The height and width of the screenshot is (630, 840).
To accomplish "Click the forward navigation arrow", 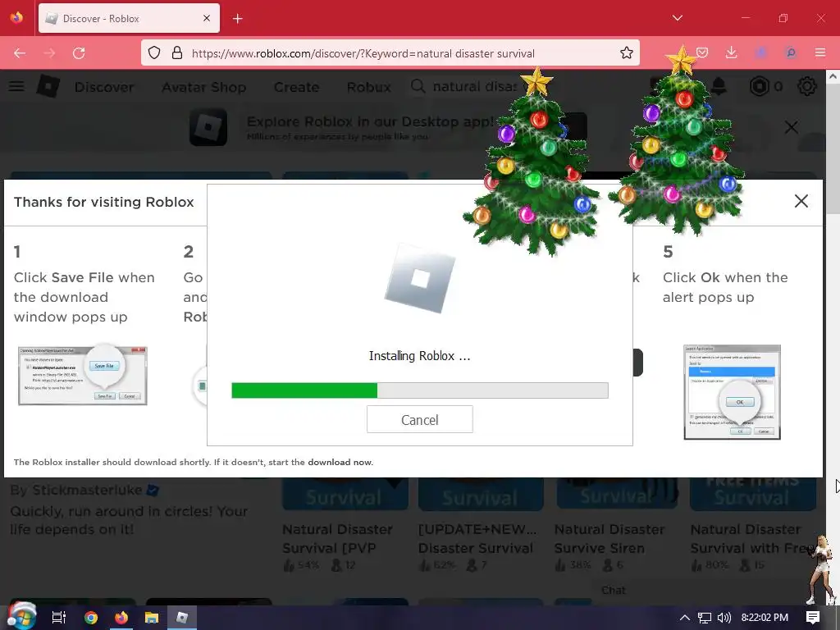I will click(x=49, y=53).
